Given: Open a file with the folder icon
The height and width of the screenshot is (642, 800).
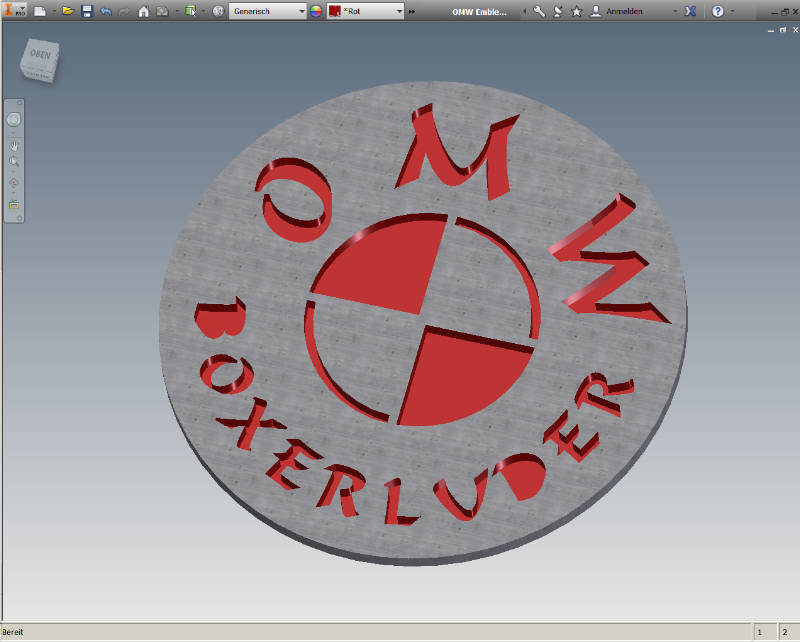Looking at the screenshot, I should coord(67,11).
